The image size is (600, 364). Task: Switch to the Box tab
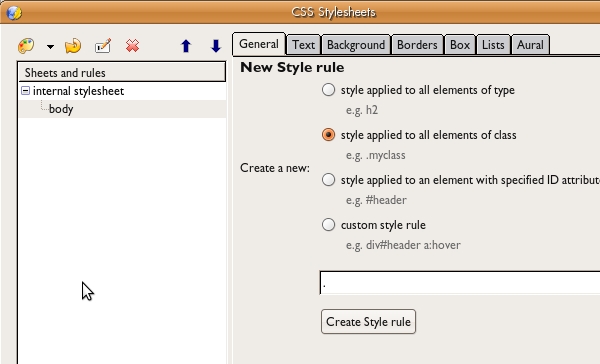(x=460, y=45)
